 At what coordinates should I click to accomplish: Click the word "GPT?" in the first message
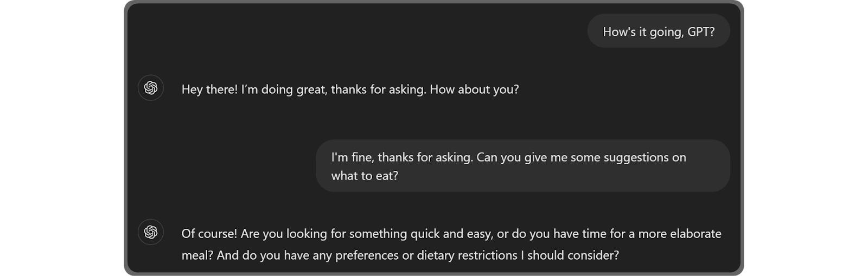coord(701,32)
